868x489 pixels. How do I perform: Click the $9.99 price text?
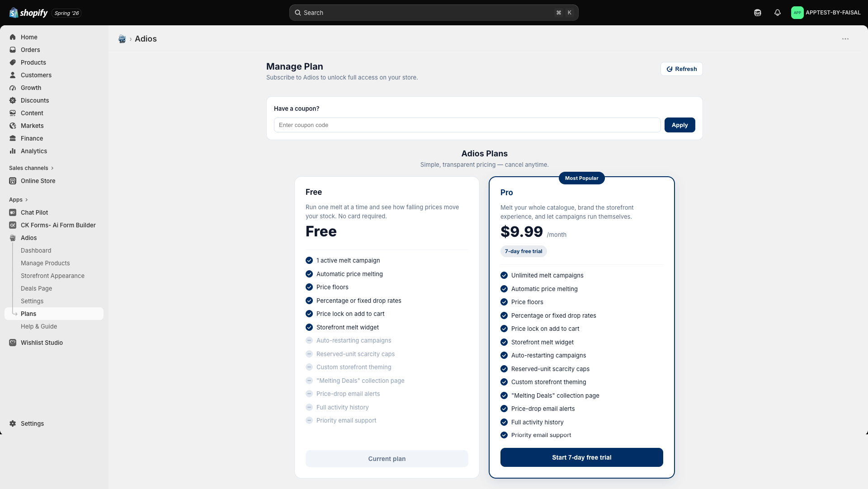point(522,232)
